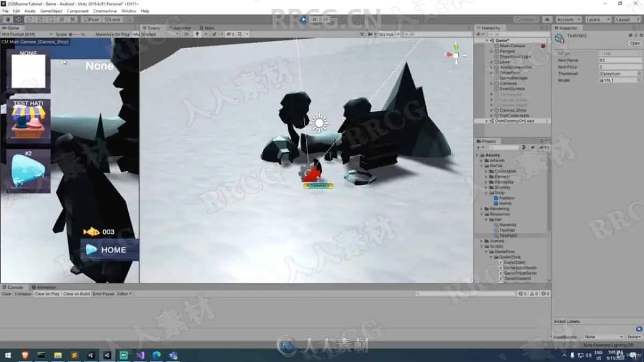The width and height of the screenshot is (644, 362).
Task: Select the Rotate tool in toolbar
Action: point(30,19)
